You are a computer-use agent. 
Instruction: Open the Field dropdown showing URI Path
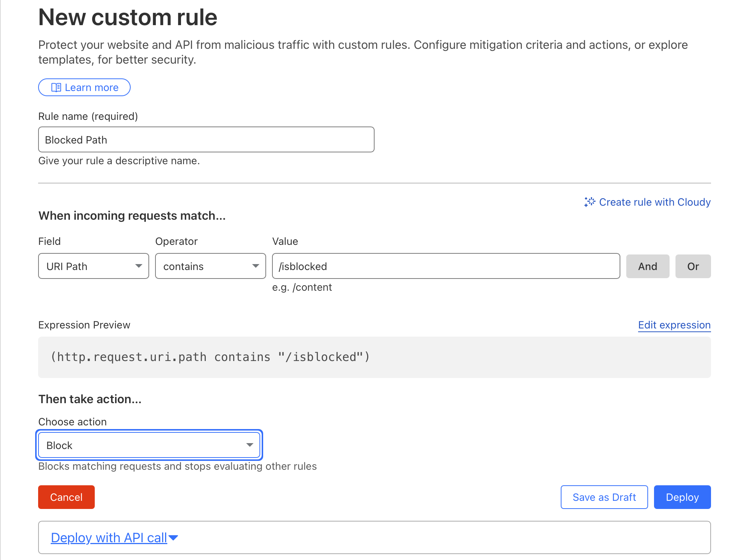94,266
